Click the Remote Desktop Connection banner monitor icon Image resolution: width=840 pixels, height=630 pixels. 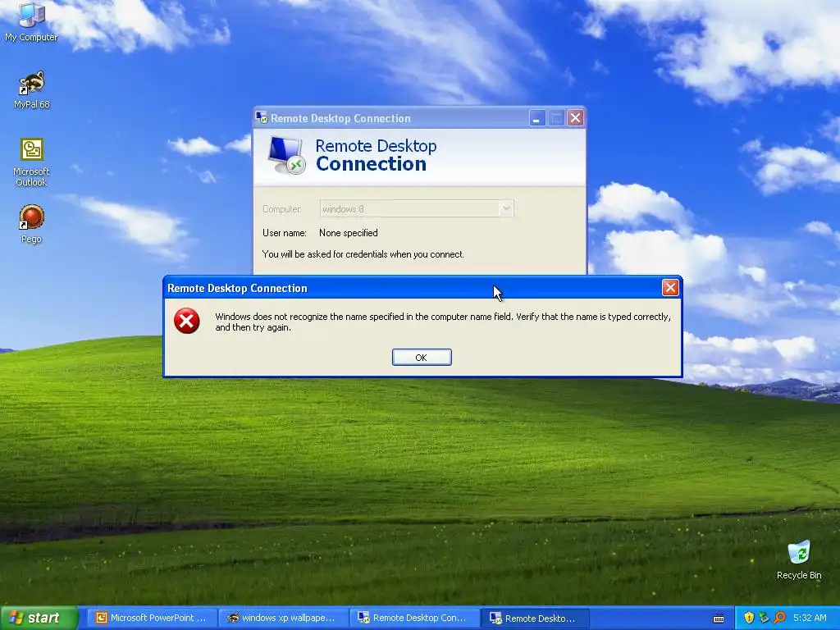[286, 155]
